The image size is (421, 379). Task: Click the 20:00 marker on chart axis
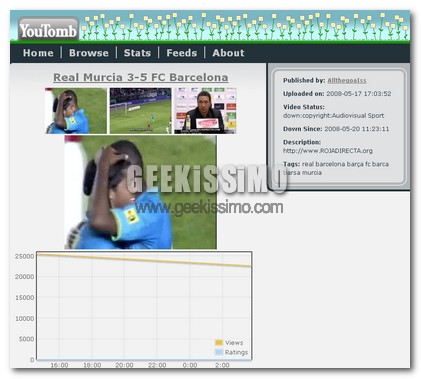pos(124,365)
